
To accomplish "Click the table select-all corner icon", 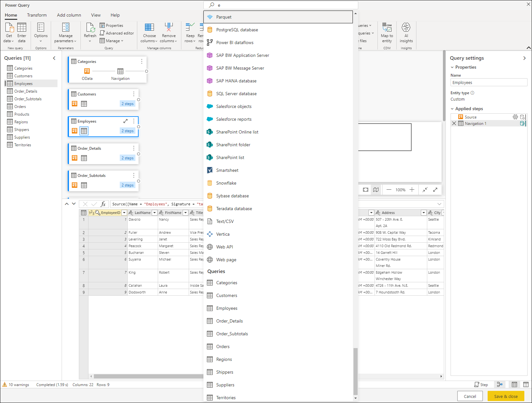I will [x=84, y=213].
